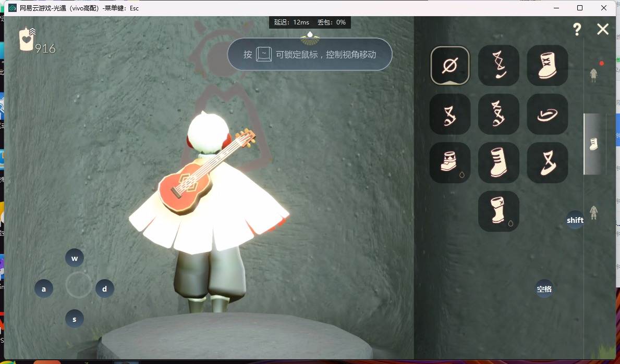Image resolution: width=620 pixels, height=364 pixels.
Task: Tap the candle currency icon showing 916
Action: pyautogui.click(x=27, y=39)
